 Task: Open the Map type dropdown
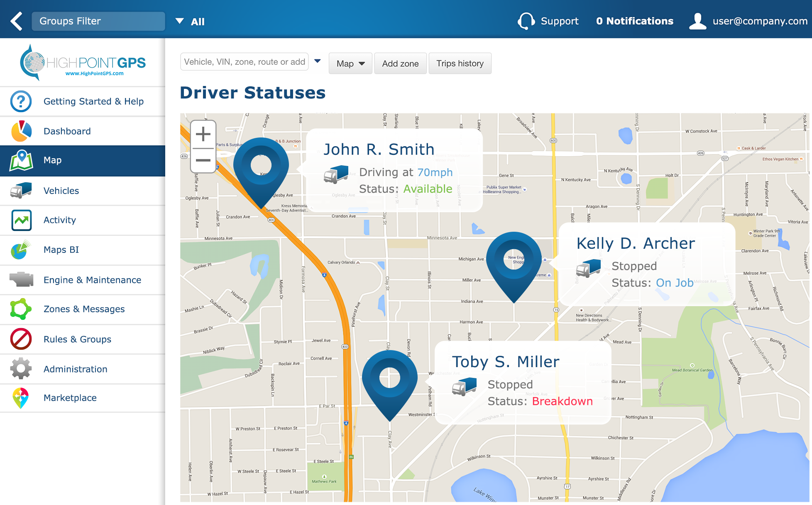coord(350,64)
